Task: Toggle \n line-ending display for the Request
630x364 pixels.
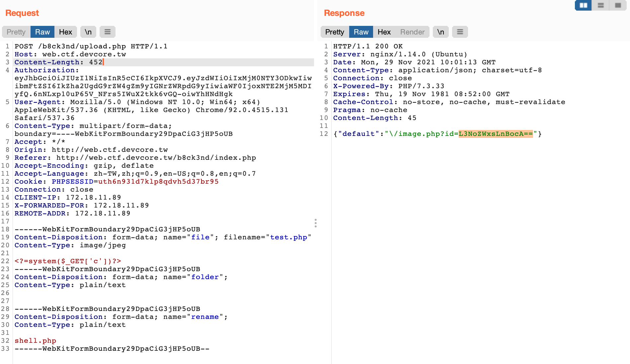Action: (x=88, y=32)
